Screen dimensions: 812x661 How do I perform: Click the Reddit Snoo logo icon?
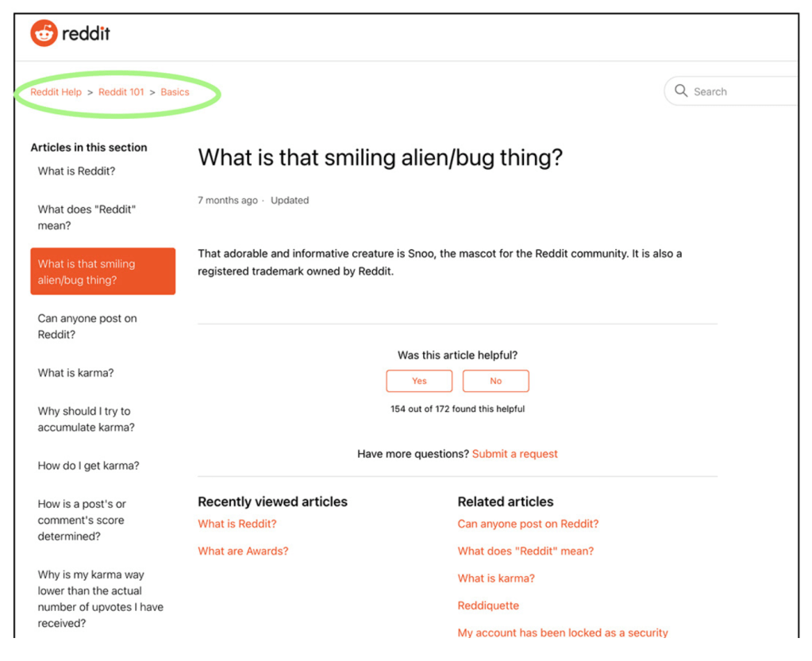click(x=44, y=33)
